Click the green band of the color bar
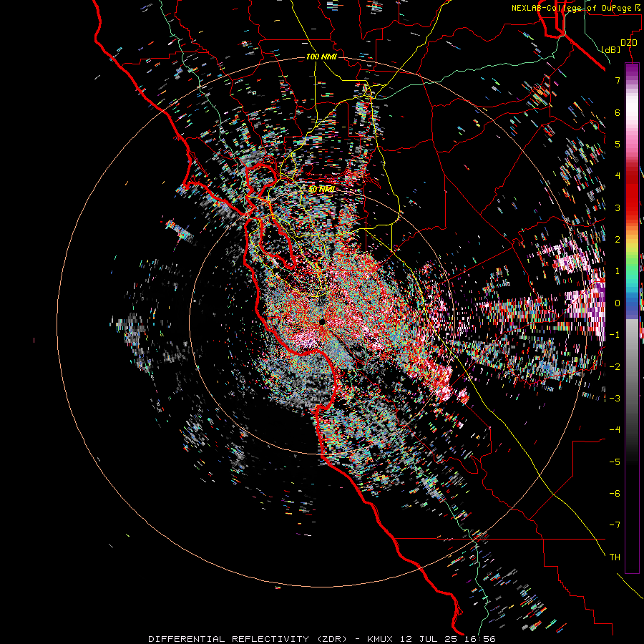The height and width of the screenshot is (644, 644). pyautogui.click(x=632, y=267)
